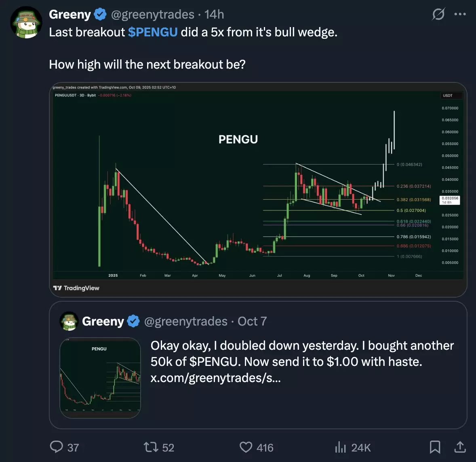476x462 pixels.
Task: Like the post with heart icon
Action: [x=246, y=447]
